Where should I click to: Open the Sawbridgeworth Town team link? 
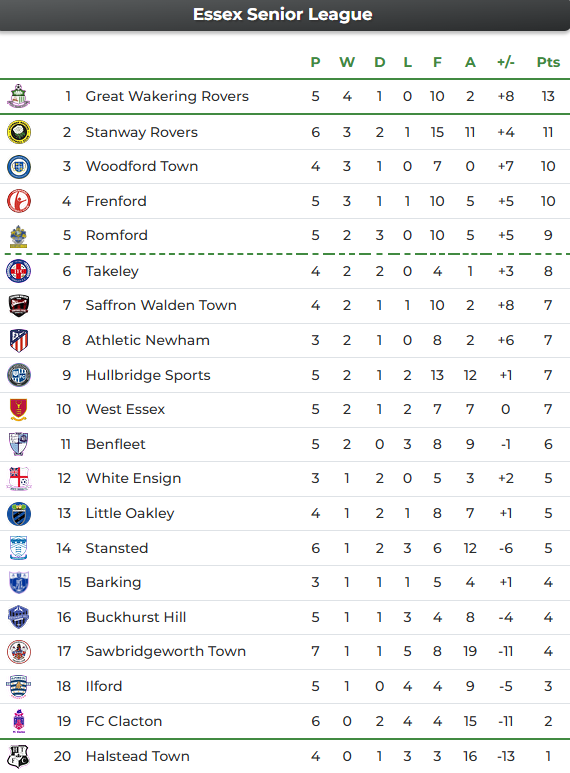pyautogui.click(x=166, y=651)
